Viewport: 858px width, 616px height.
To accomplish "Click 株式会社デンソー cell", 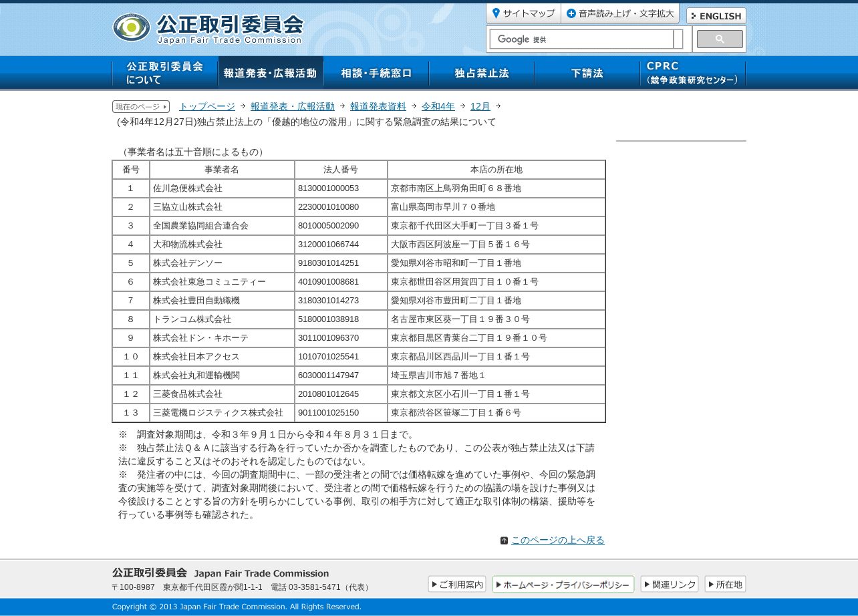I will (x=222, y=263).
